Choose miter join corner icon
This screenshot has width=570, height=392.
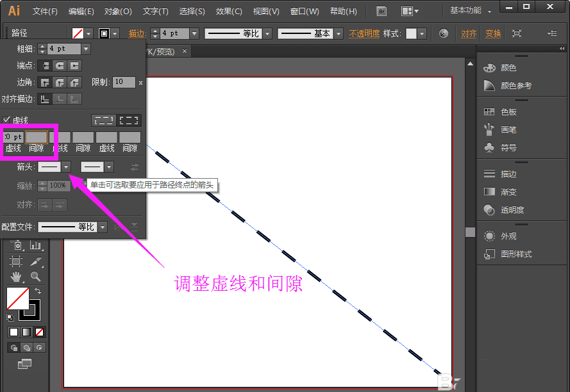(45, 83)
